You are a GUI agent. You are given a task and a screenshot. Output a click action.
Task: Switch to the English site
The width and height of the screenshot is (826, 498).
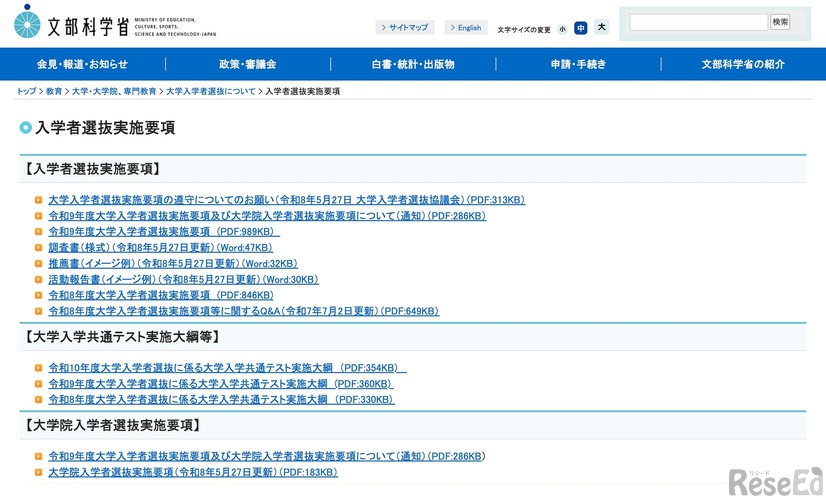point(466,27)
